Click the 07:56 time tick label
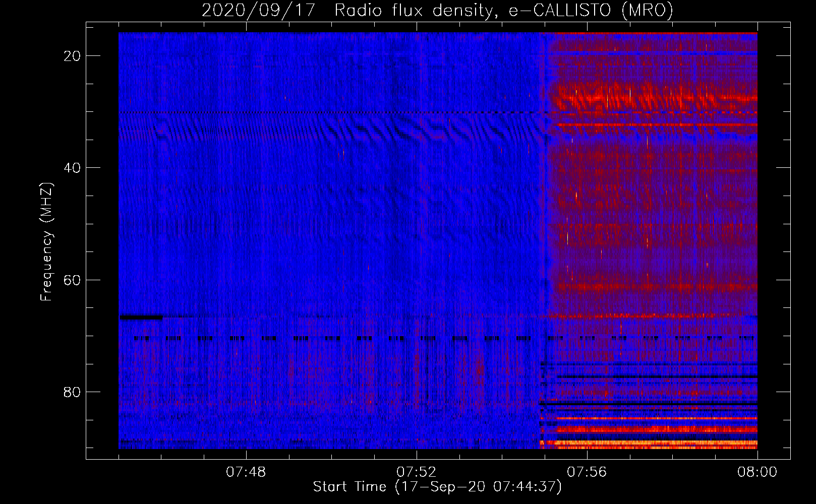The width and height of the screenshot is (816, 504). 587,472
